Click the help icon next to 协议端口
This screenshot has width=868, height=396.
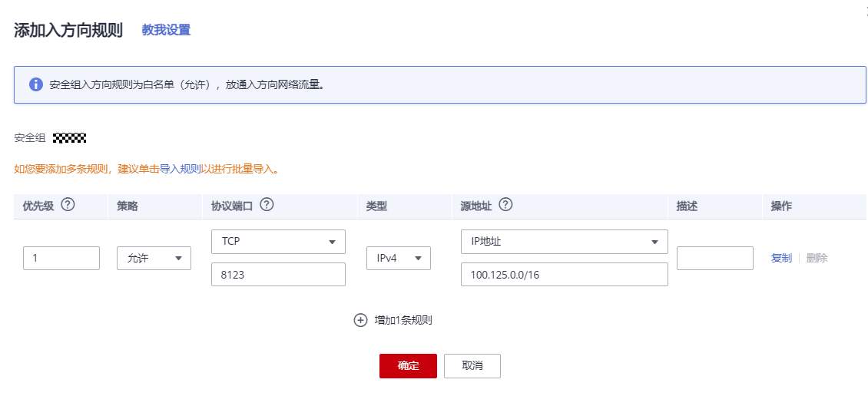(267, 205)
